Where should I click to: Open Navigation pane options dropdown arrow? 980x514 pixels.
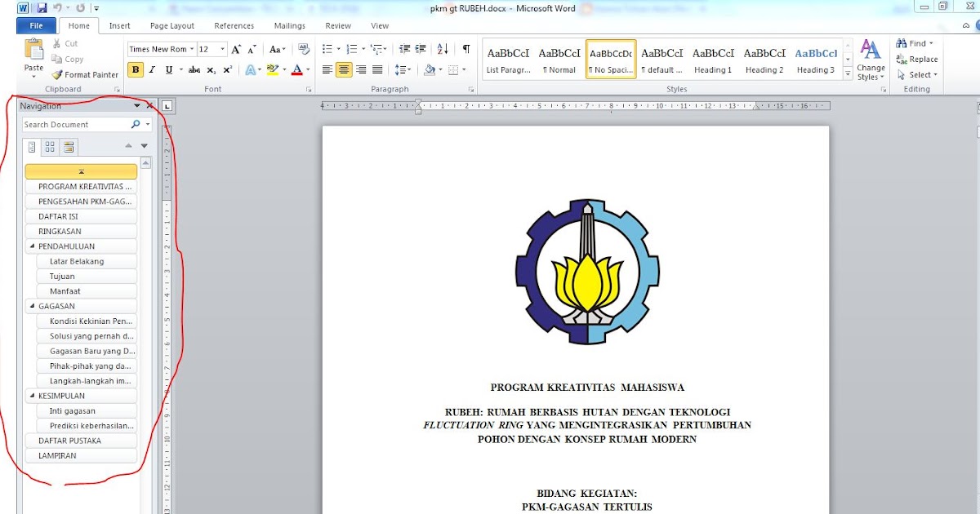(137, 106)
